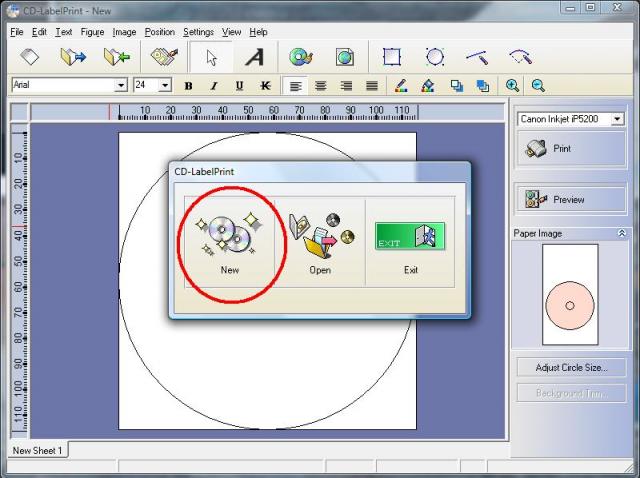Viewport: 640px width, 478px height.
Task: Click the Preview button
Action: pos(569,199)
